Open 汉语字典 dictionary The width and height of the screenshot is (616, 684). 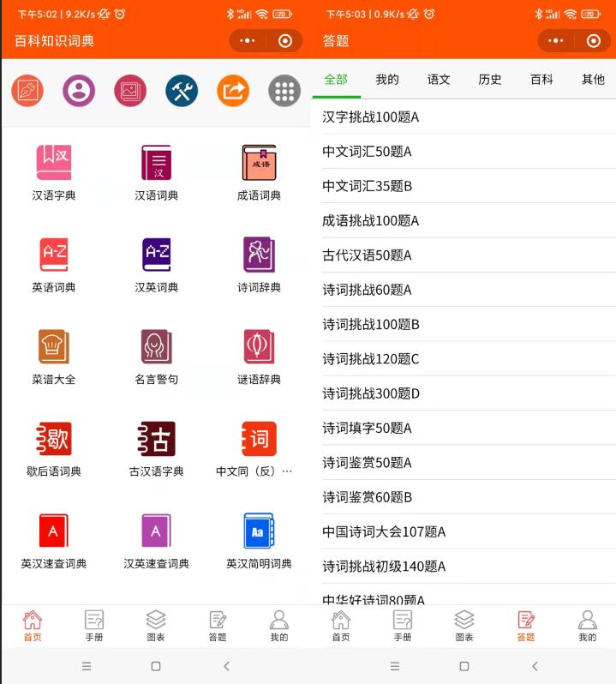point(54,173)
